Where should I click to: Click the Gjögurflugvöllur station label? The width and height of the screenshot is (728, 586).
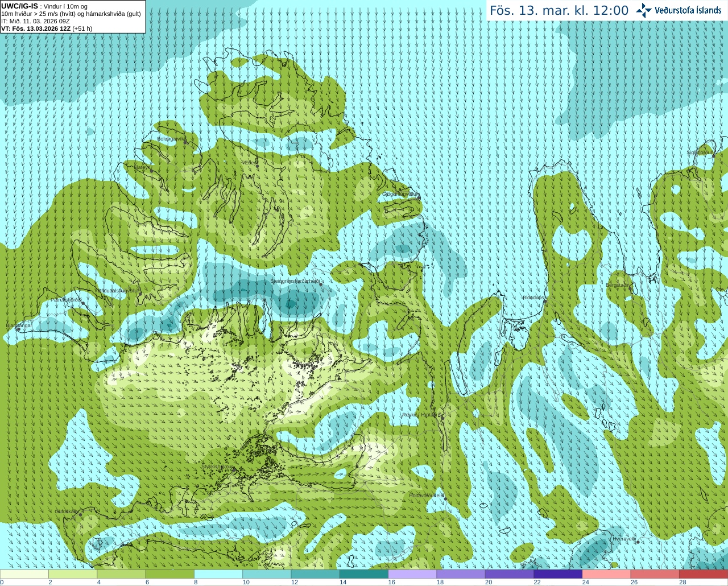tap(400, 194)
